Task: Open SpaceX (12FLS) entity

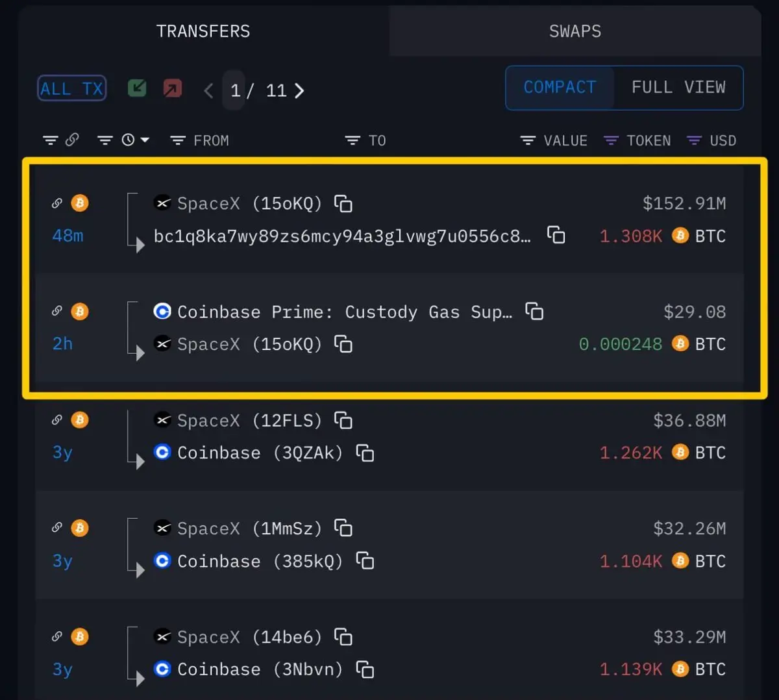Action: (238, 421)
